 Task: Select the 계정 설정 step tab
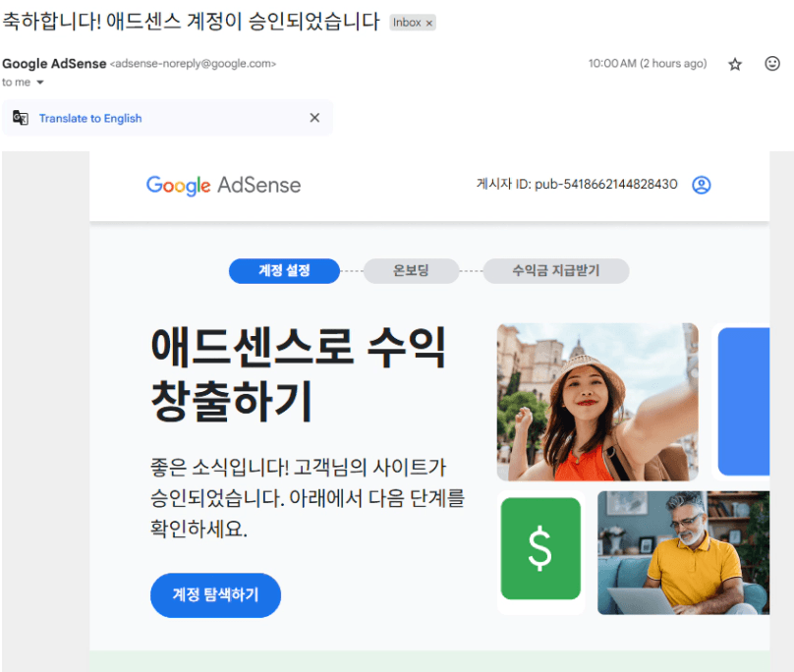point(284,271)
